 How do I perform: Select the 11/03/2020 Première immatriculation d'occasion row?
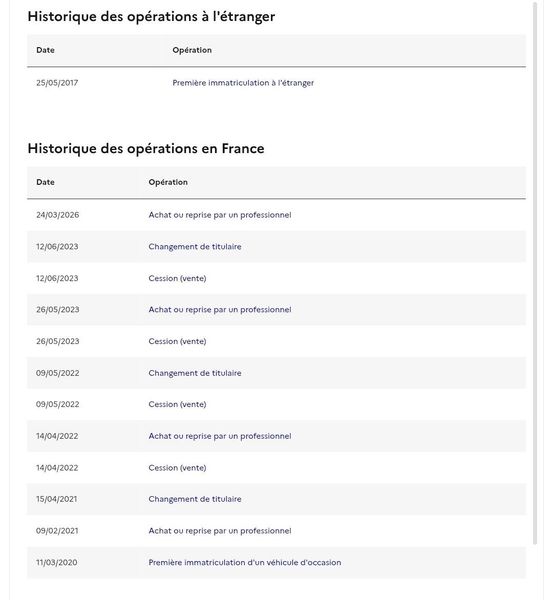pos(276,562)
